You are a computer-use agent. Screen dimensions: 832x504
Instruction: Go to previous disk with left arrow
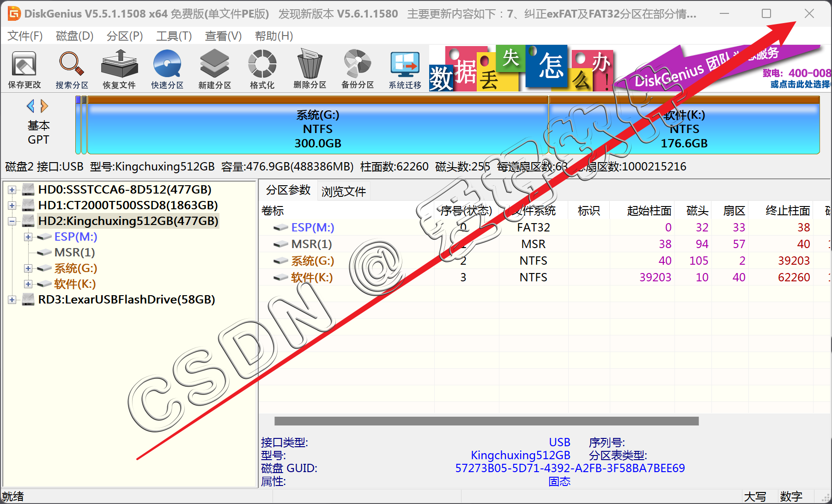30,106
